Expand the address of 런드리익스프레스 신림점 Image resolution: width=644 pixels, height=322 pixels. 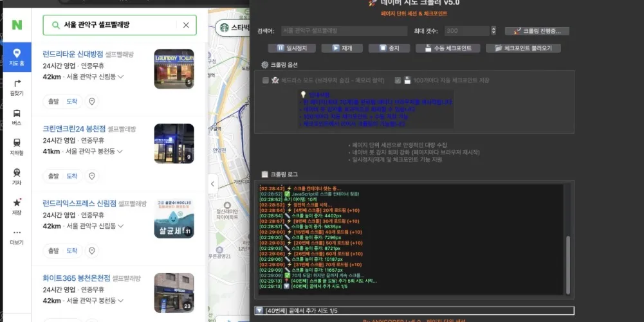click(121, 226)
